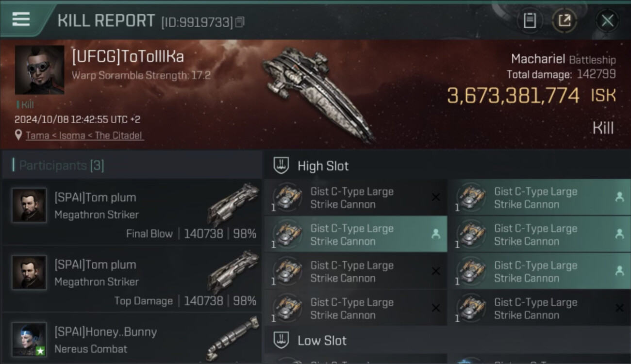Open the hamburger menu icon
Viewport: 631px width, 364px height.
(x=21, y=19)
